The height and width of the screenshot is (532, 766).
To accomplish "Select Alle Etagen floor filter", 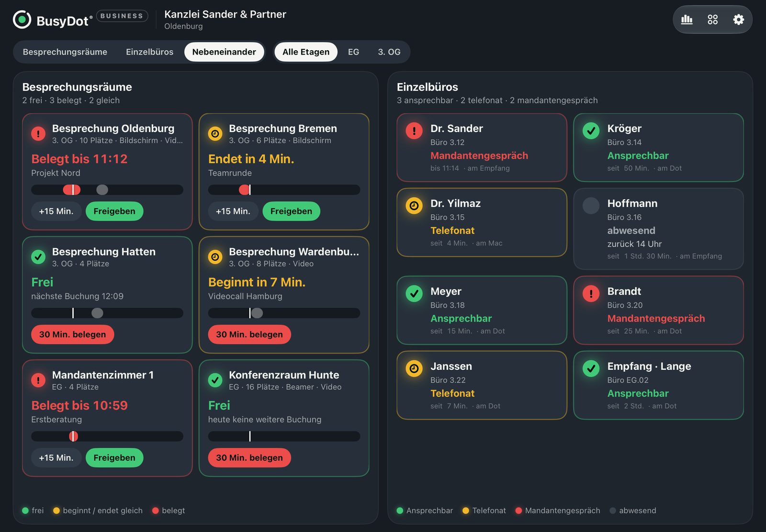I will 306,52.
